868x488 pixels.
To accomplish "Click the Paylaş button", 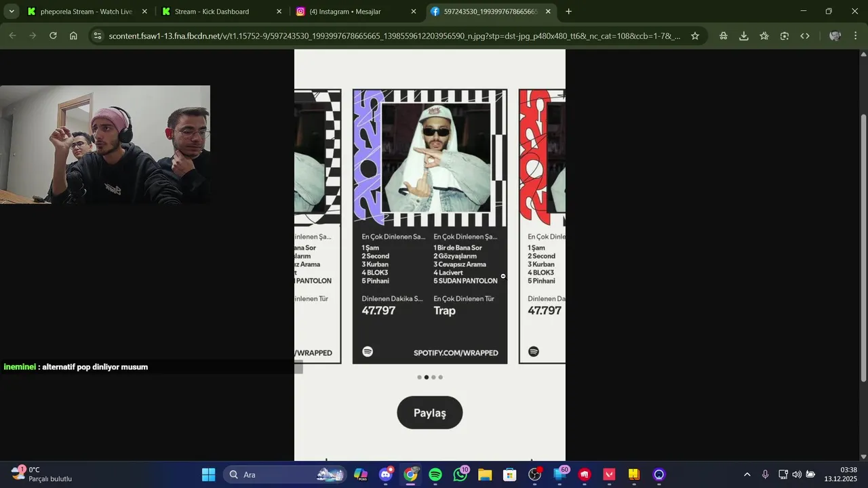I will pyautogui.click(x=430, y=413).
